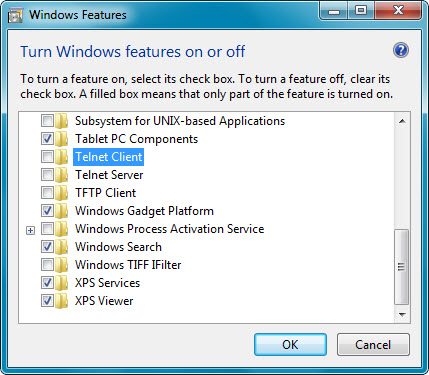Click the scrollbar up arrow
429x375 pixels.
click(402, 121)
